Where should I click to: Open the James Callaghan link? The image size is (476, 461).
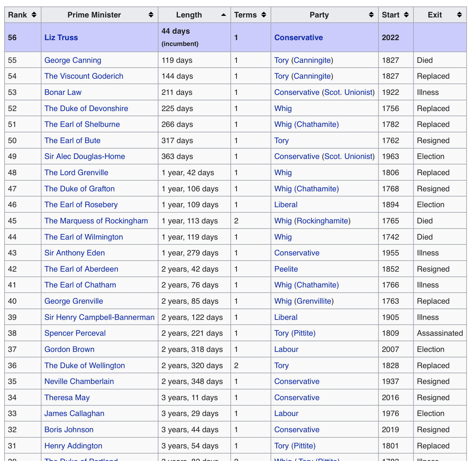click(x=75, y=413)
